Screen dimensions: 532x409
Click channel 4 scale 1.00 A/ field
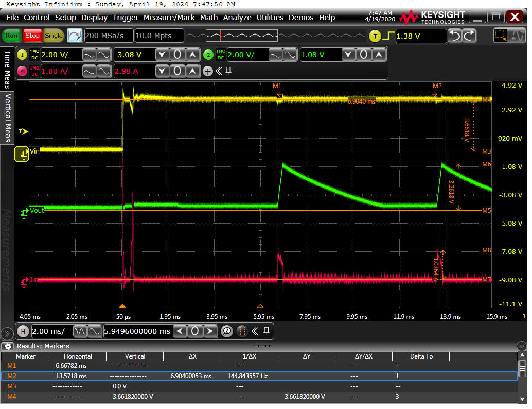coord(61,71)
